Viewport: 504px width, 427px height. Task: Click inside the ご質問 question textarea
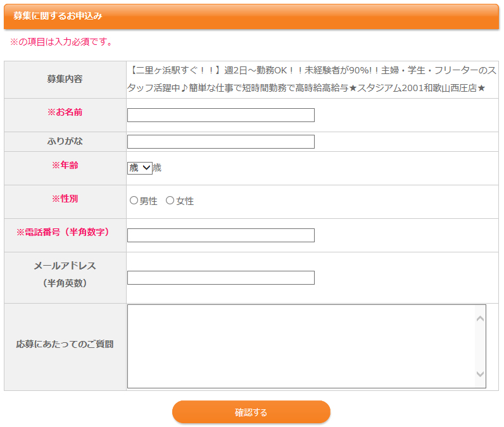click(301, 347)
